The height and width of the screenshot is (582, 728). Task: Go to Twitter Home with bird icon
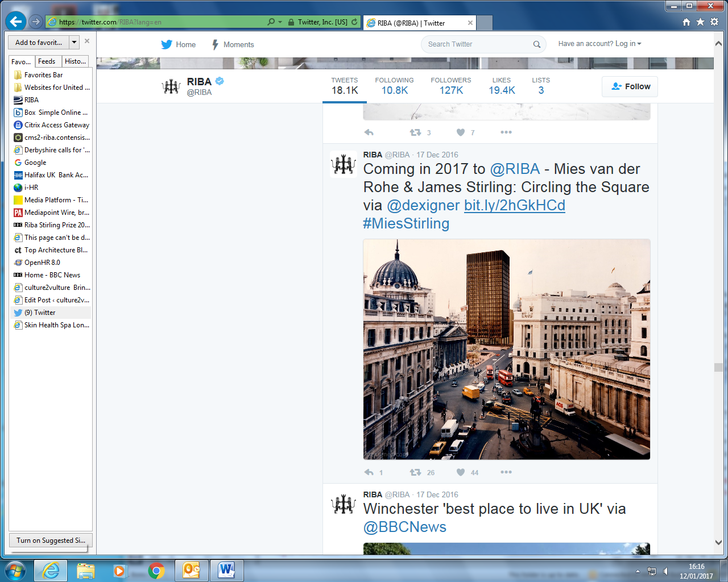tap(178, 44)
